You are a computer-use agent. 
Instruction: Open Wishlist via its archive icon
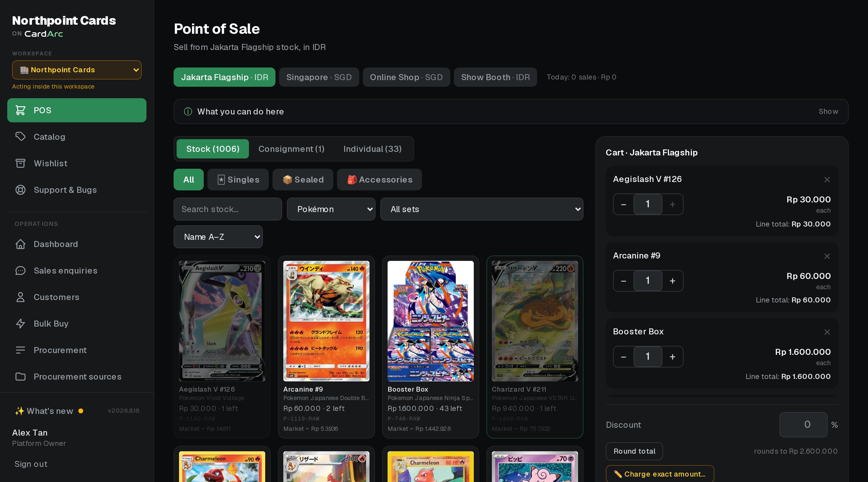[x=20, y=163]
